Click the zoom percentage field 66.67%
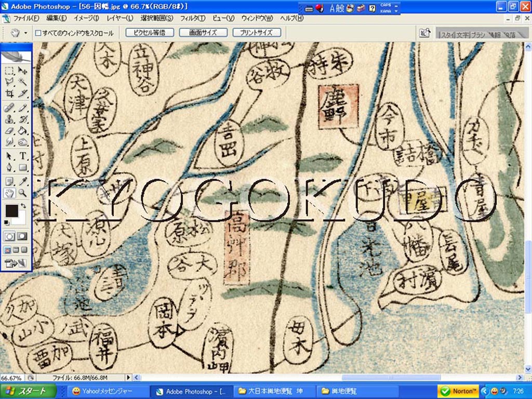Viewport: 532px width, 399px height. (x=11, y=378)
